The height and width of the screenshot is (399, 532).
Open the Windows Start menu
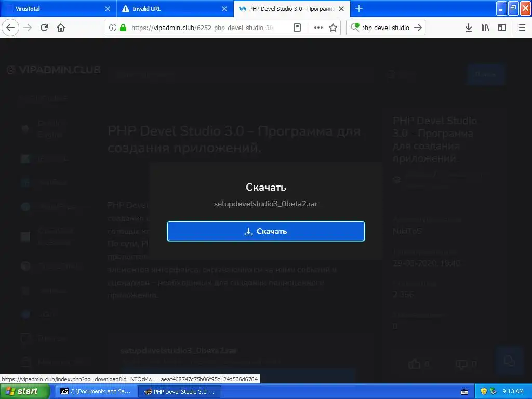coord(25,392)
